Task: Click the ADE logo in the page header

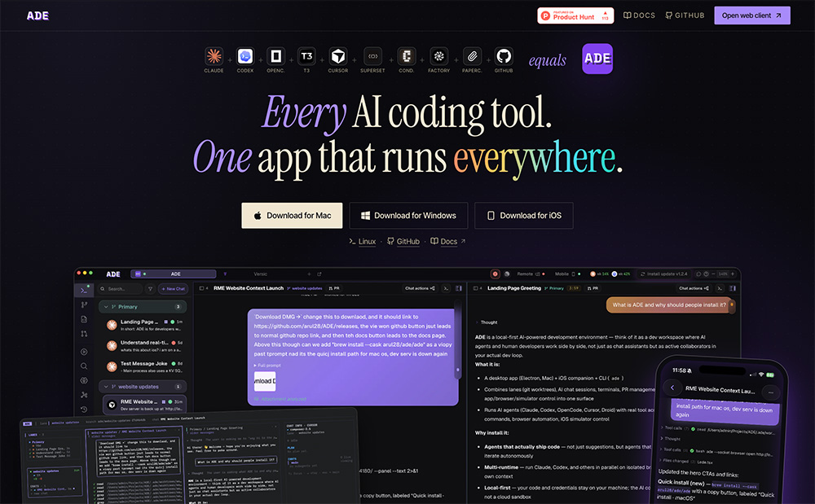Action: [38, 16]
